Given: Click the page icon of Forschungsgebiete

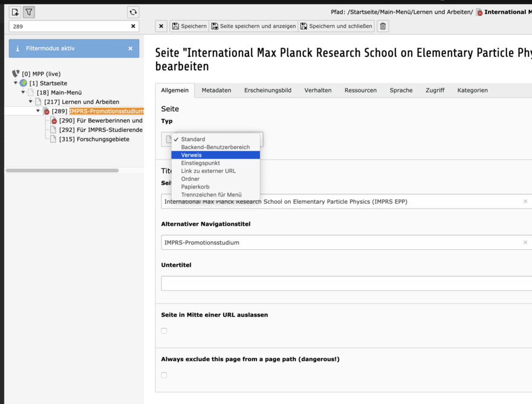Looking at the screenshot, I should (53, 139).
